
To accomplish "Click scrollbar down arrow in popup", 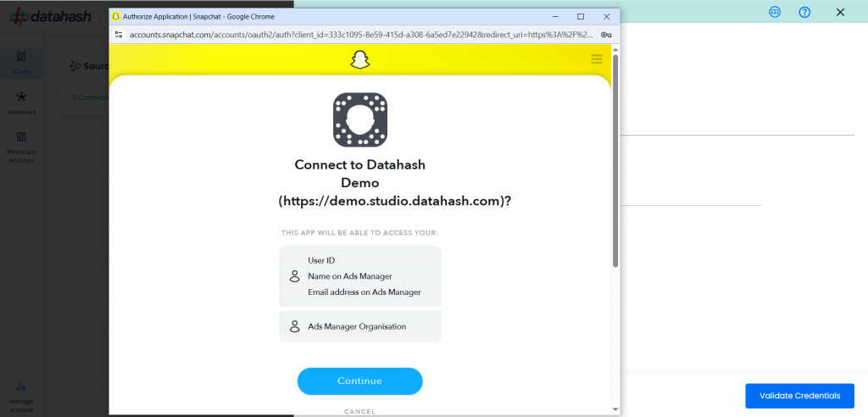I will pos(615,409).
